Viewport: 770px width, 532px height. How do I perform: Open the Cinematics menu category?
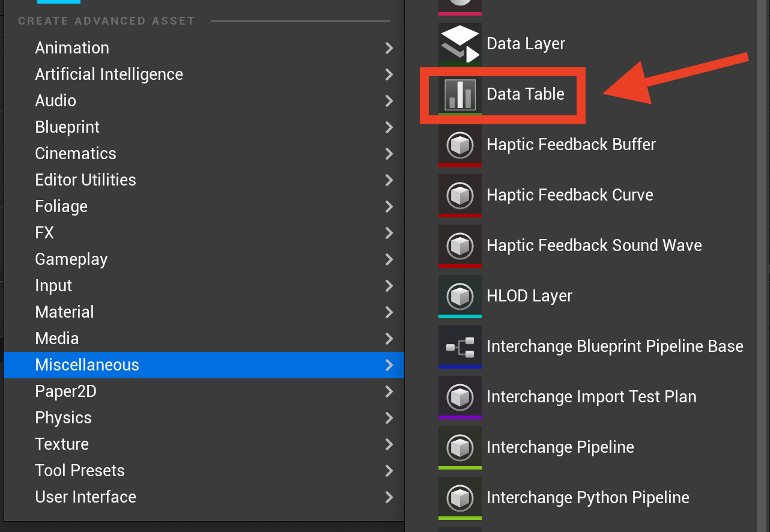pyautogui.click(x=204, y=154)
